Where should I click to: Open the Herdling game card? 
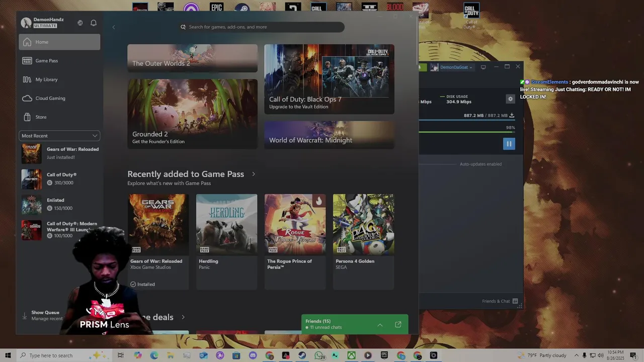(226, 242)
